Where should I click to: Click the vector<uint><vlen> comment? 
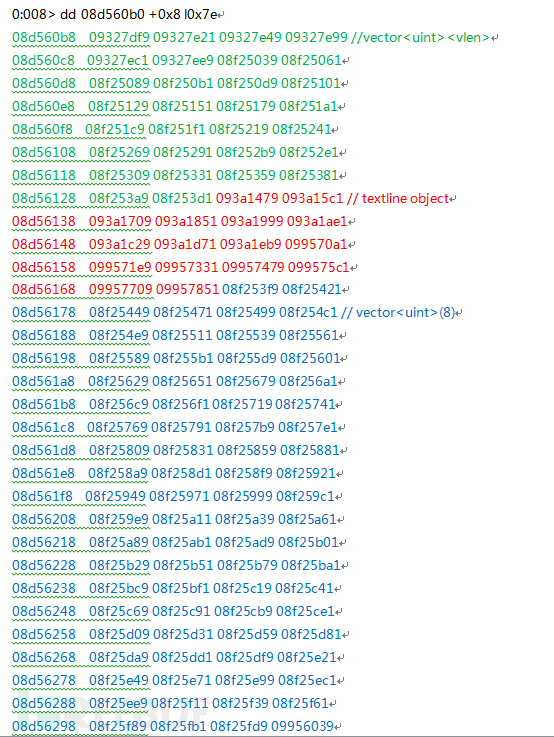(421, 38)
